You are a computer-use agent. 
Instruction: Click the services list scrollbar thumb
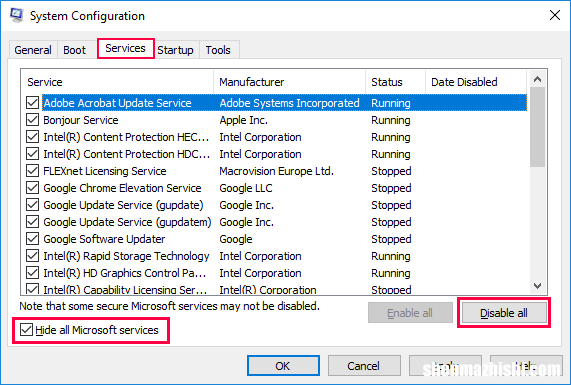537,127
